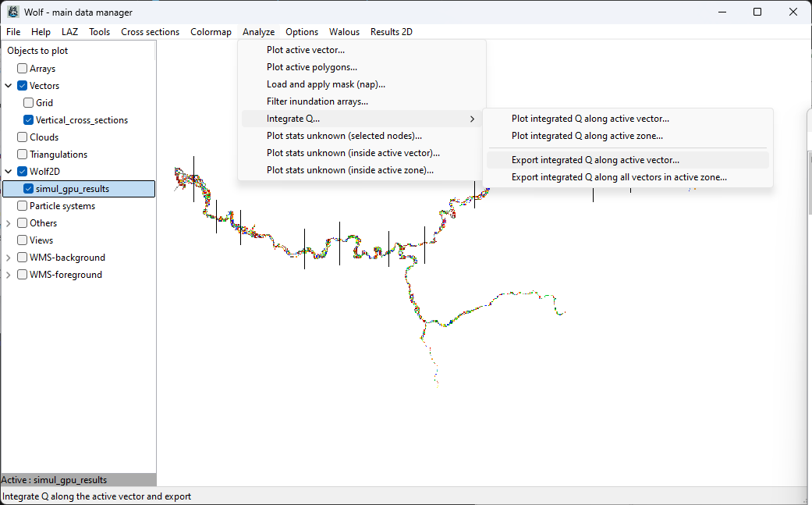Viewport: 812px width, 505px height.
Task: Check the Grid checkbox under Vectors
Action: tap(29, 103)
